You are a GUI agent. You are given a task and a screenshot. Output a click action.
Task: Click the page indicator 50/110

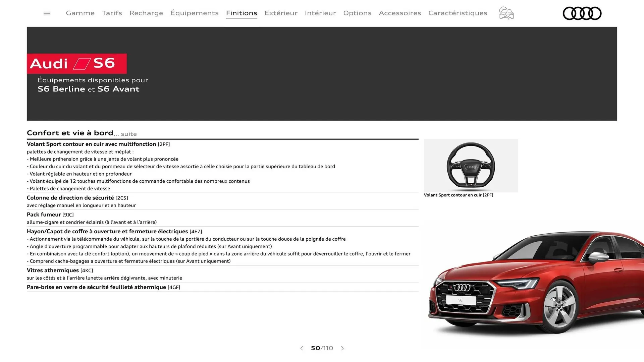[322, 348]
